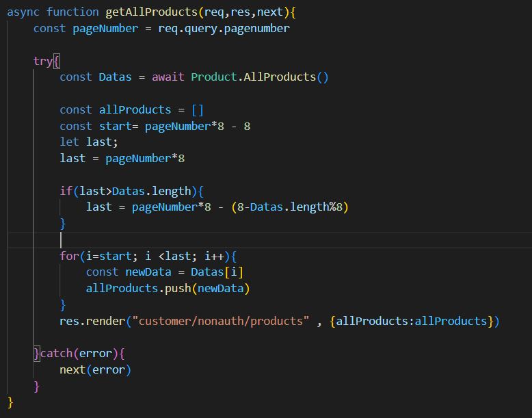The image size is (532, 418).
Task: Click 'allProducts.push(newData)' statement
Action: click(168, 288)
